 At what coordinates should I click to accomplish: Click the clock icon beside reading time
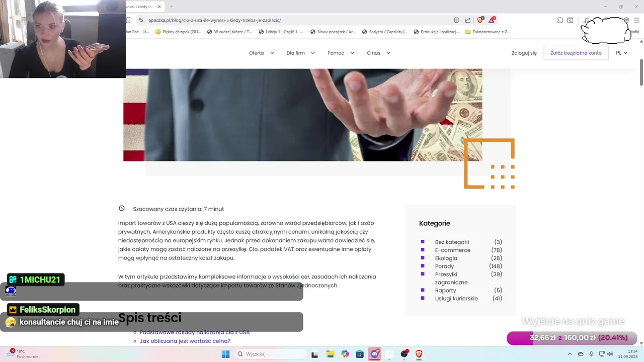pos(122,208)
